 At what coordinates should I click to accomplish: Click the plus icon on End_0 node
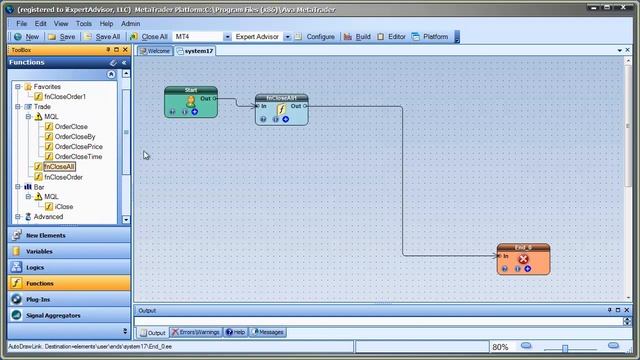coord(528,269)
